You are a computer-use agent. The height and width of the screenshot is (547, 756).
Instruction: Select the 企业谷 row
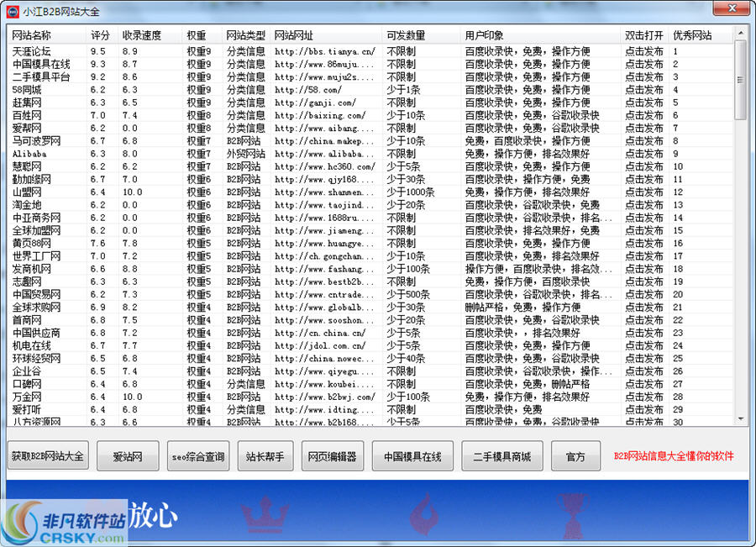point(370,371)
